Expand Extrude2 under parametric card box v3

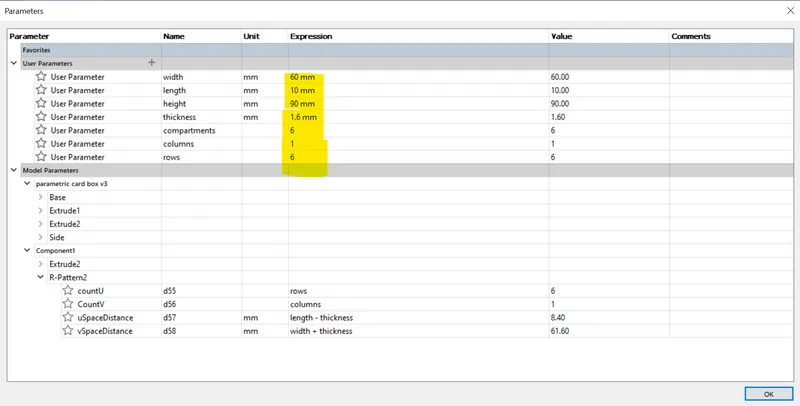(40, 223)
